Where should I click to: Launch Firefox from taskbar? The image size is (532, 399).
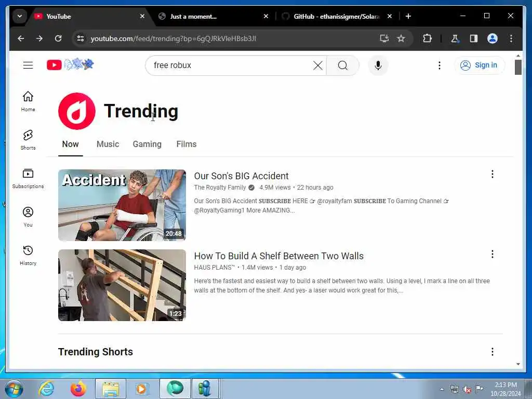pyautogui.click(x=78, y=389)
